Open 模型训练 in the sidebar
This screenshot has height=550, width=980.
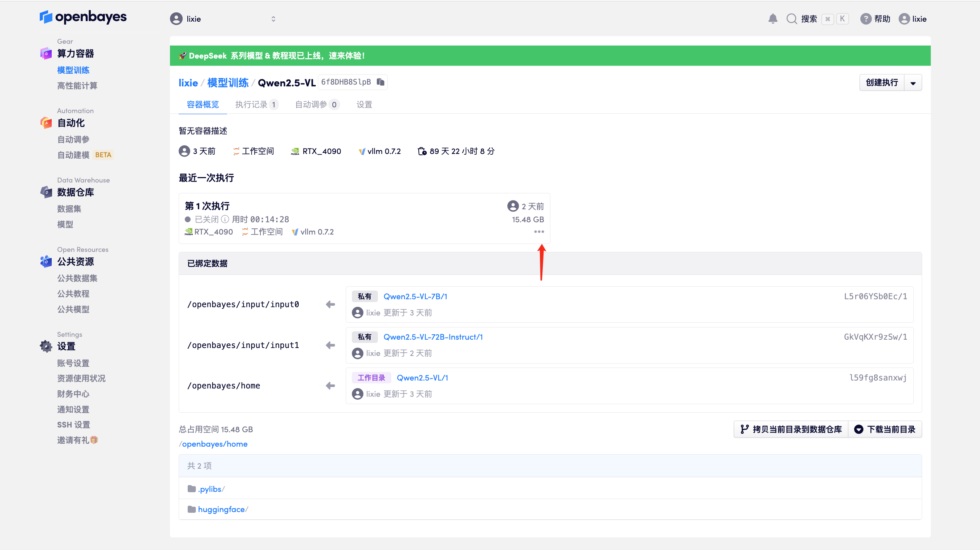point(73,70)
